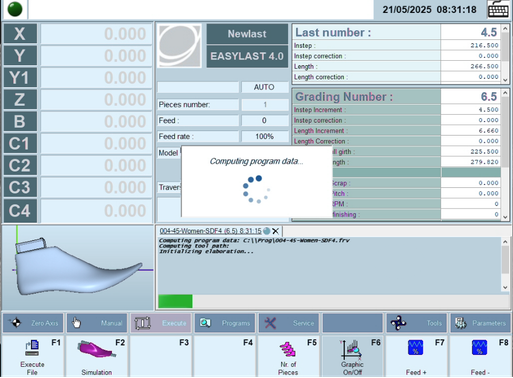The width and height of the screenshot is (513, 378).
Task: Open the Tools section
Action: 417,323
